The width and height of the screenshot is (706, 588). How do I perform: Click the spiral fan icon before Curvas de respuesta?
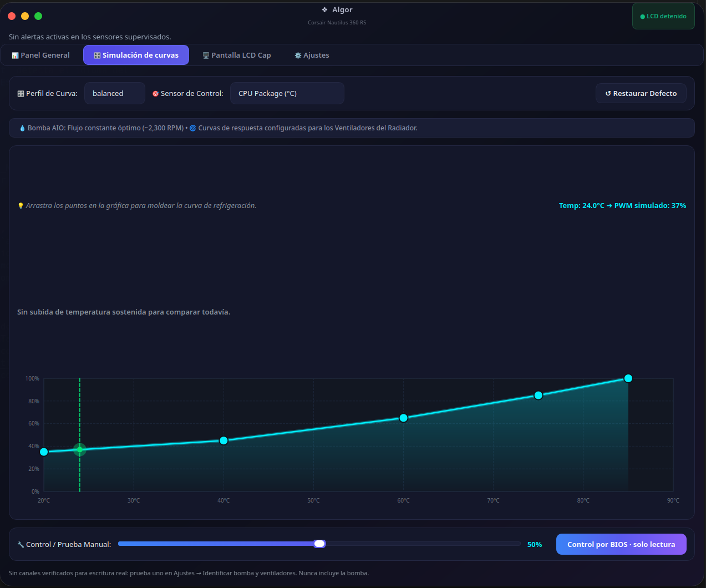coord(192,128)
